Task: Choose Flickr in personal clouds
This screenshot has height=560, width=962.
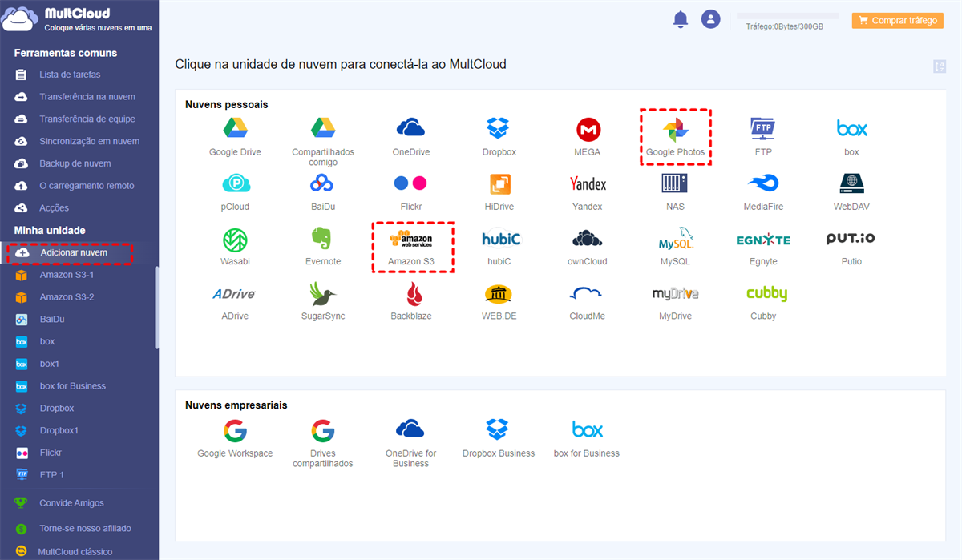Action: (x=410, y=183)
